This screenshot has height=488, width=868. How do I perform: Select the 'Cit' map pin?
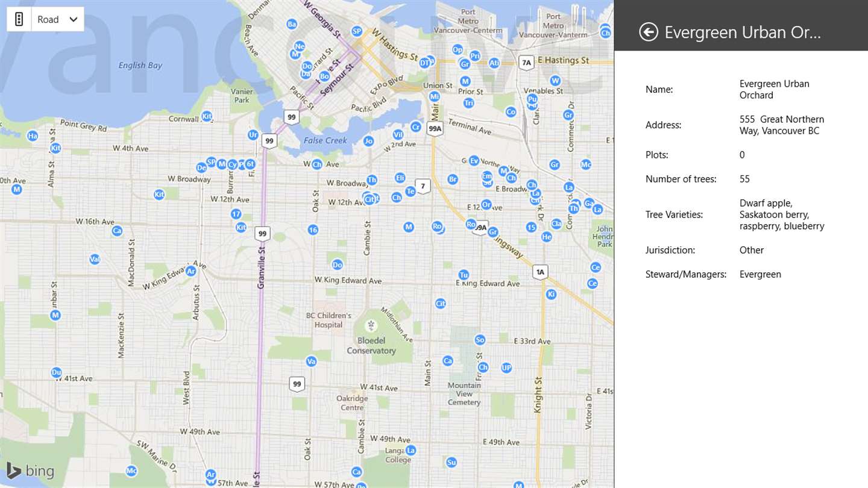coord(441,304)
